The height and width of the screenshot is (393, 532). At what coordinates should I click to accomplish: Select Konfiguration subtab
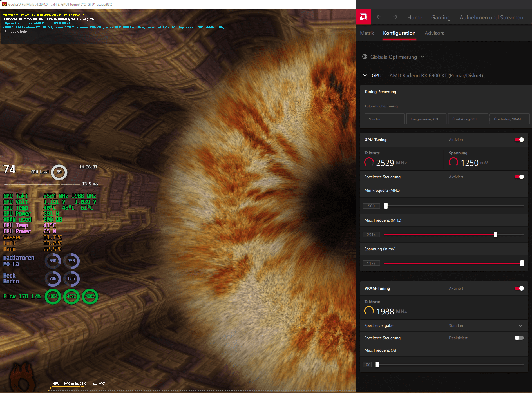pos(399,33)
